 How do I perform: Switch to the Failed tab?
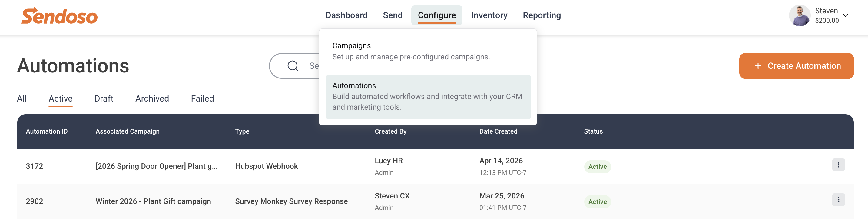click(x=202, y=98)
